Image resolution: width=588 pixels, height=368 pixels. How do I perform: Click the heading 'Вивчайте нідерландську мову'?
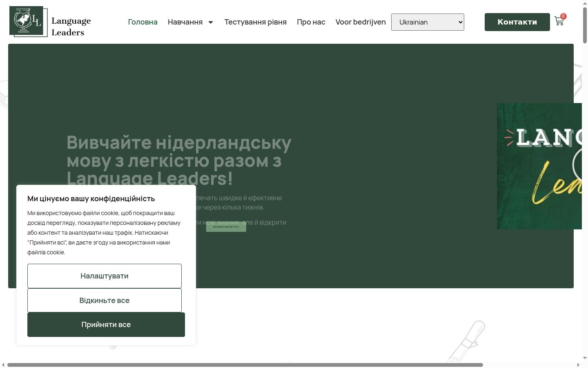tap(179, 160)
